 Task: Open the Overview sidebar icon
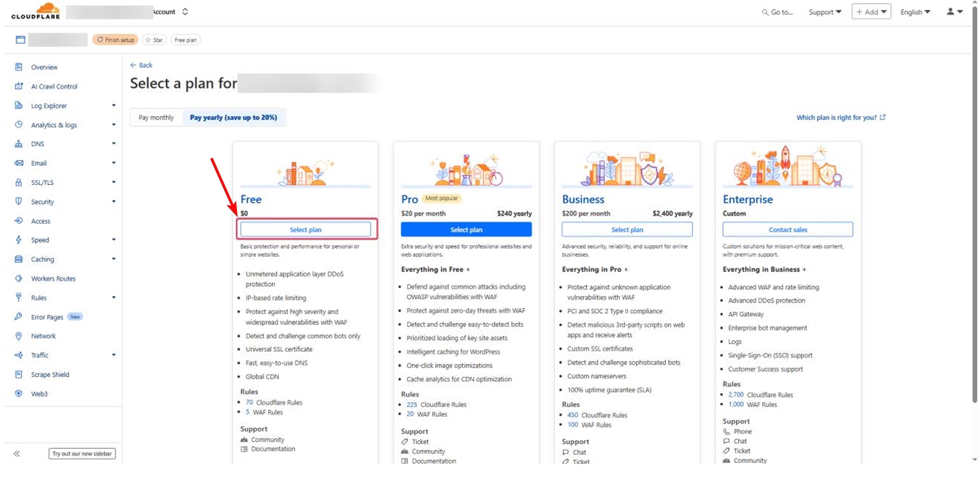coord(18,67)
